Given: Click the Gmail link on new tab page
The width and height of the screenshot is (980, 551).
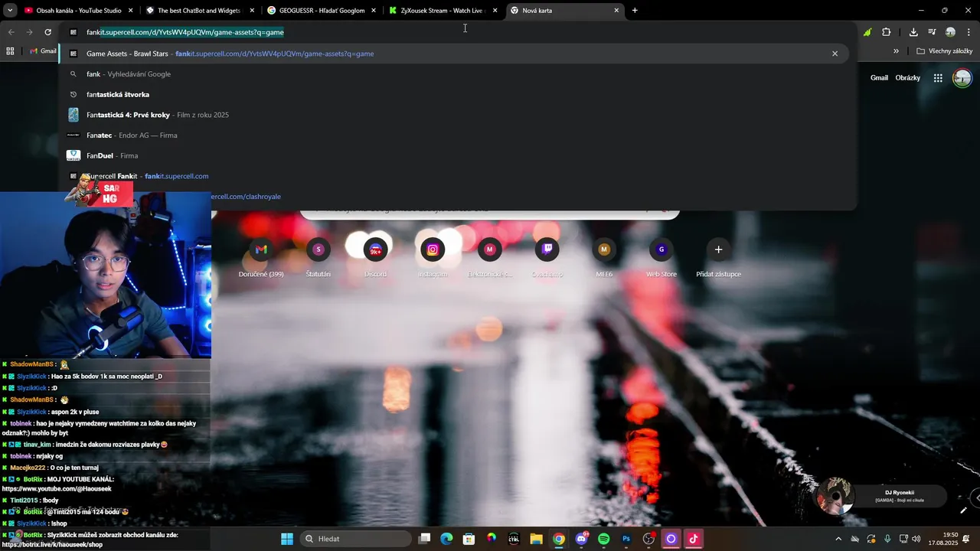Looking at the screenshot, I should (x=879, y=77).
